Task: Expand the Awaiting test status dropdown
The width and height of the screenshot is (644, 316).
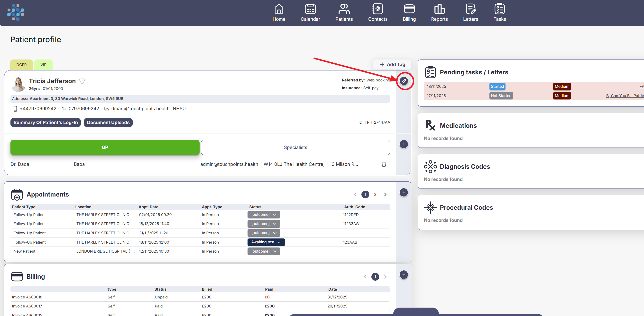Action: pyautogui.click(x=266, y=242)
